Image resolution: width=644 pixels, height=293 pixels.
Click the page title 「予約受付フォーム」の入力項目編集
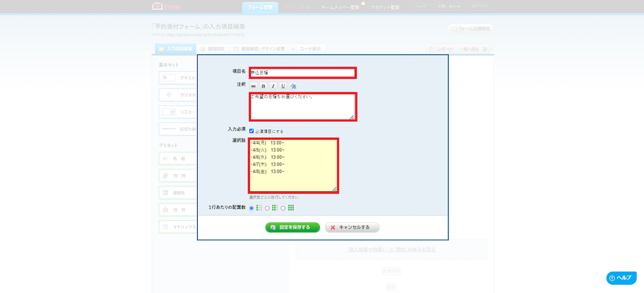pos(199,27)
